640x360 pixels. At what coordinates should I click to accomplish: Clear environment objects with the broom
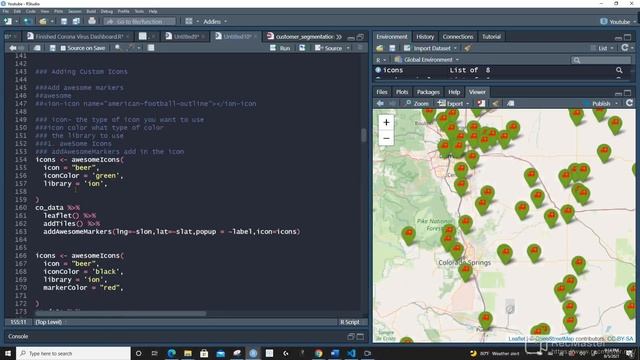pos(468,48)
